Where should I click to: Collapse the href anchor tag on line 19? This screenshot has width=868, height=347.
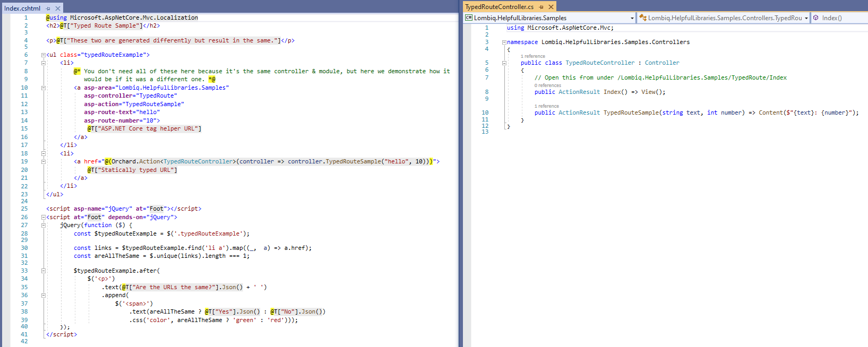point(44,161)
